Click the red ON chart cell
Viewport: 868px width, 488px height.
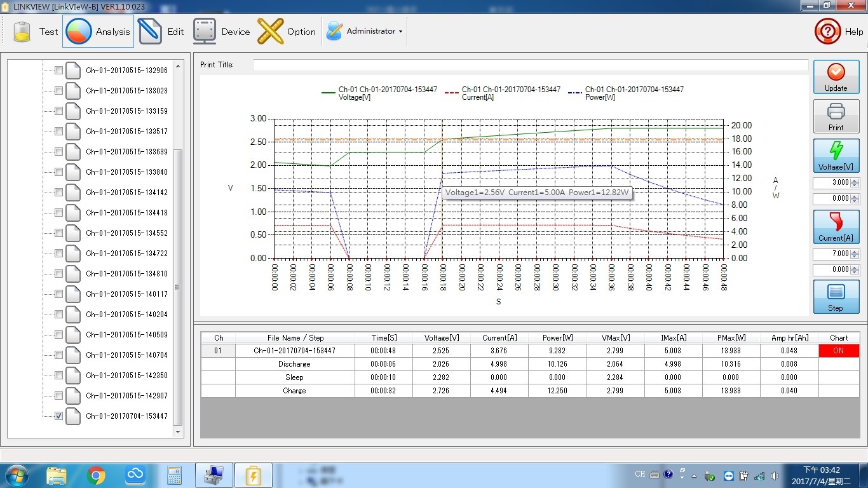[x=838, y=351]
